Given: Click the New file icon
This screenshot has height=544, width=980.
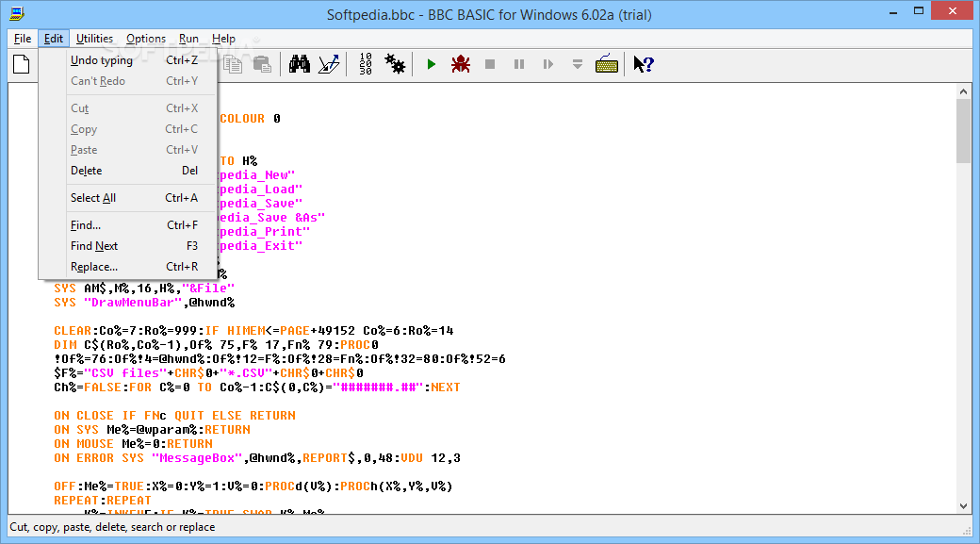Looking at the screenshot, I should (x=22, y=64).
